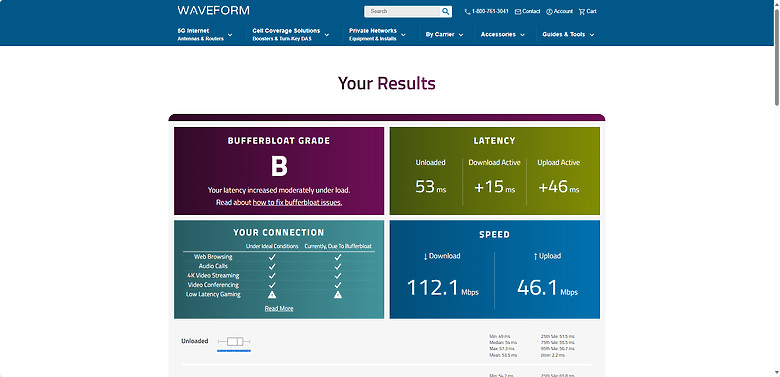Click the ideal-conditions checkmark for Audio Calls

(272, 266)
